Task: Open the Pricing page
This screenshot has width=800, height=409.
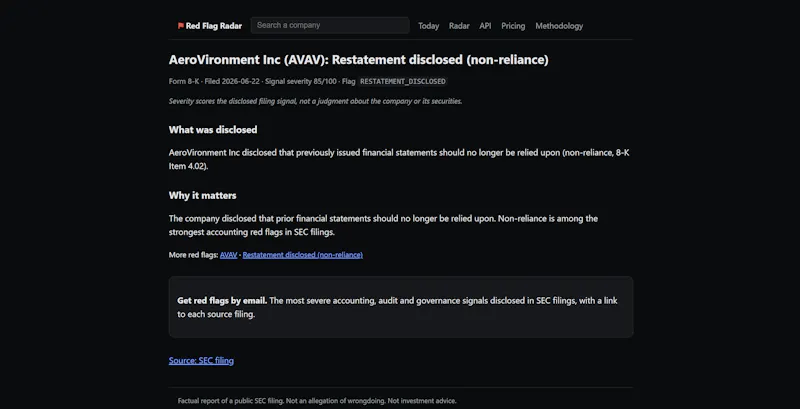Action: point(513,25)
